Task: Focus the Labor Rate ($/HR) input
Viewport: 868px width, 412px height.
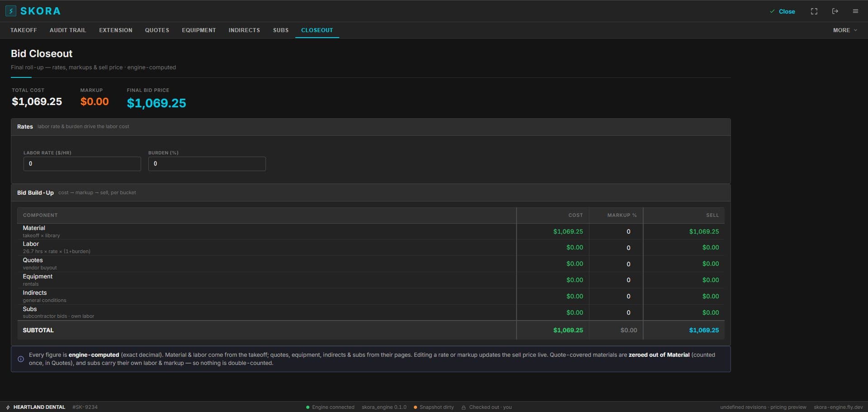Action: (x=82, y=164)
